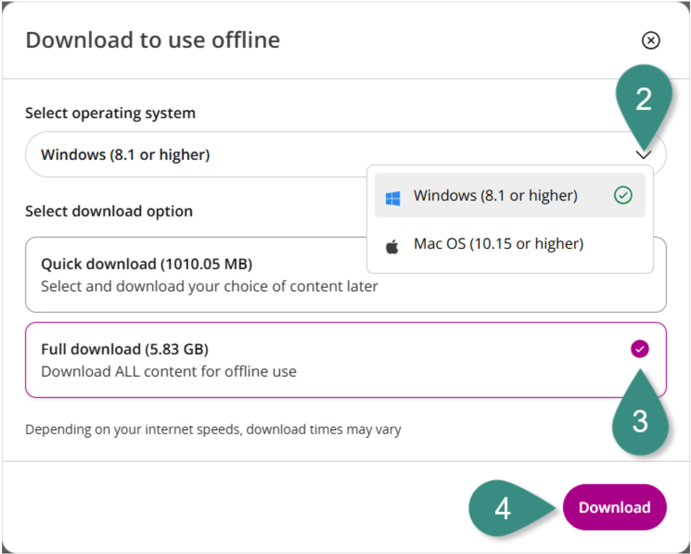Image resolution: width=691 pixels, height=554 pixels.
Task: Open the operating system select field
Action: coord(200,155)
